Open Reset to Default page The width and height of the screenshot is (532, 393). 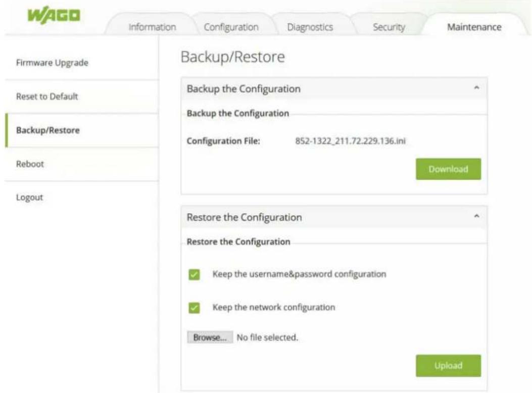pyautogui.click(x=81, y=96)
